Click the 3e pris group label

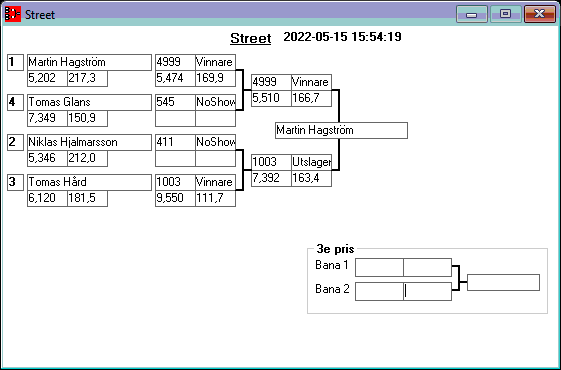[335, 249]
